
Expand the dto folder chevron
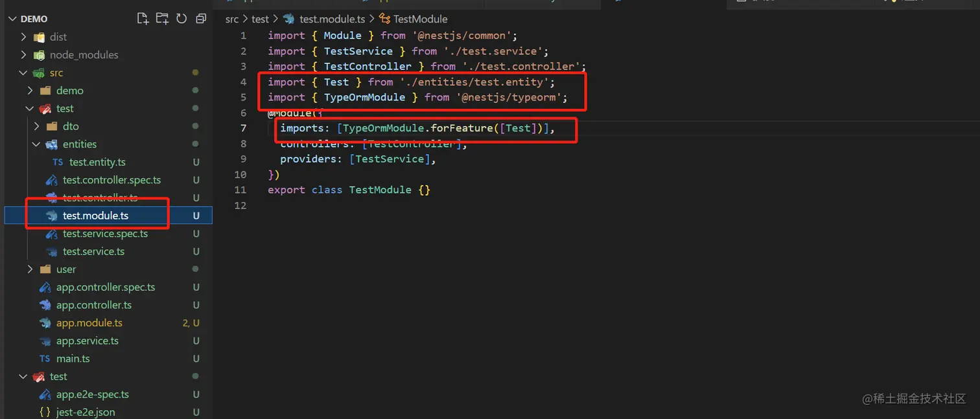click(36, 126)
